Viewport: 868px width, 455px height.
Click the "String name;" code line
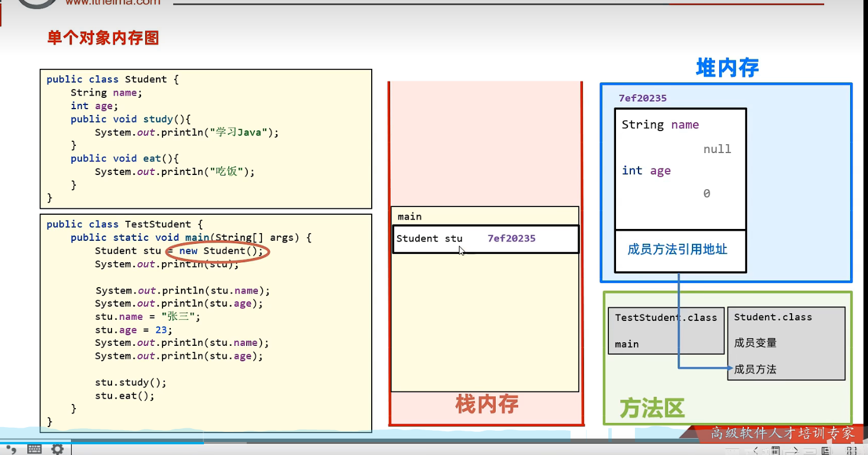pyautogui.click(x=107, y=93)
